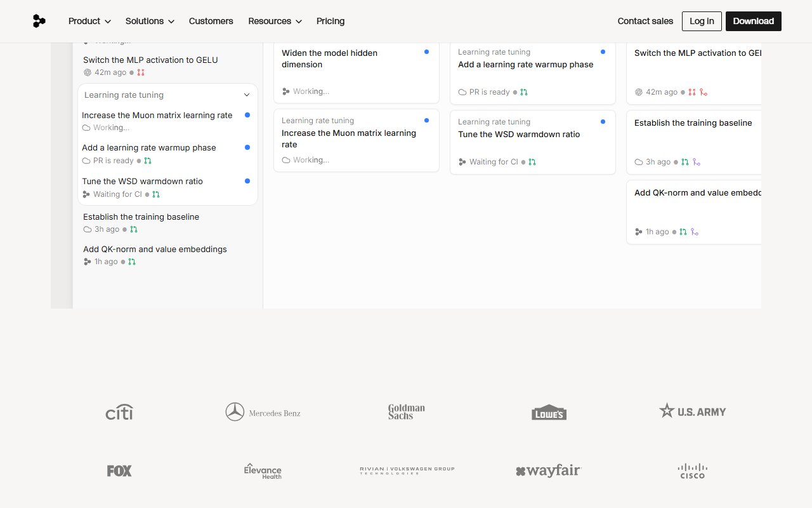Click the Contact sales link
Viewport: 812px width, 508px height.
pos(645,21)
